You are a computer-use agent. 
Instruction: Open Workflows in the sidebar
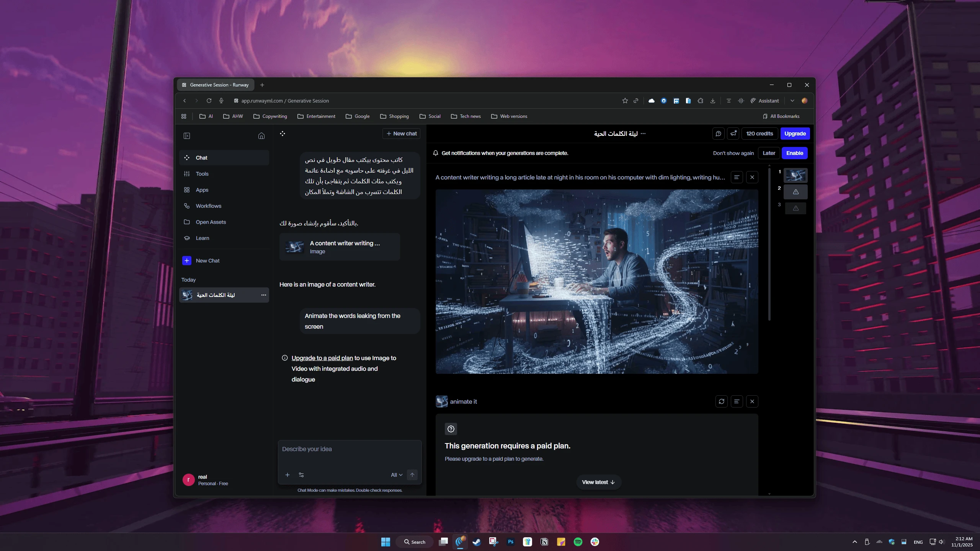pos(209,206)
